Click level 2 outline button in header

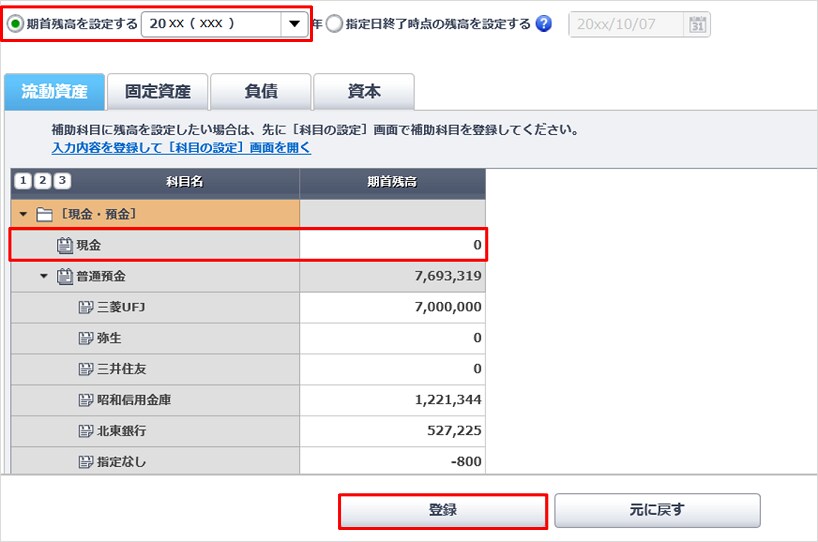pyautogui.click(x=43, y=181)
